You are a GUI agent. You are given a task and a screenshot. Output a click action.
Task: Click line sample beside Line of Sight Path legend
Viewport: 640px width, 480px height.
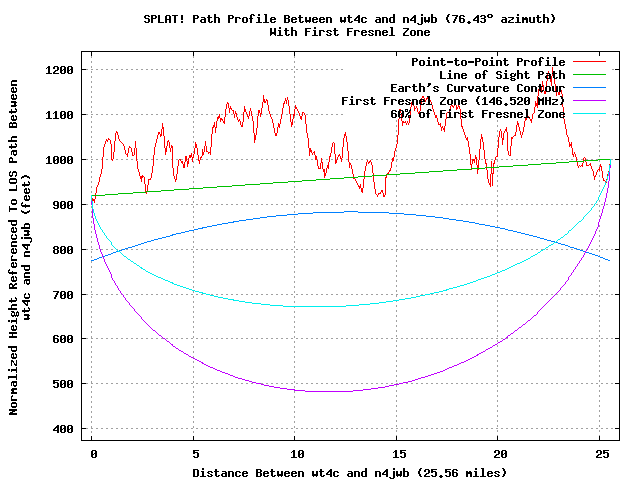[x=590, y=75]
